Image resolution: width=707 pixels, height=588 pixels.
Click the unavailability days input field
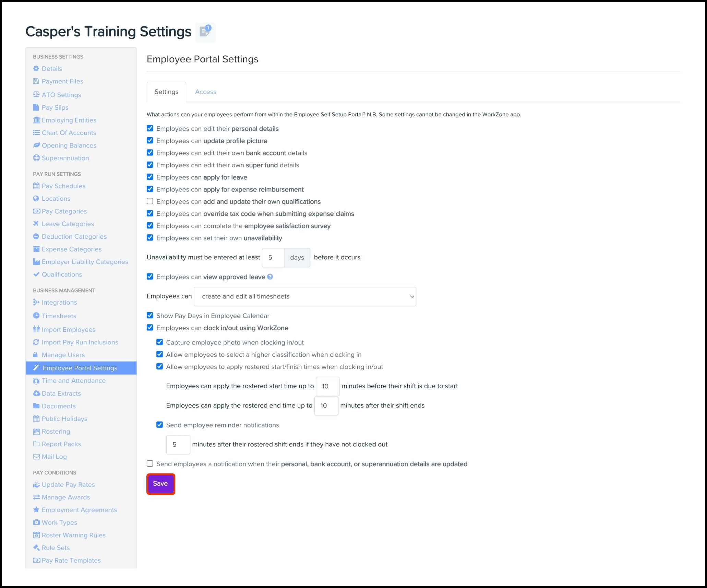pos(273,258)
